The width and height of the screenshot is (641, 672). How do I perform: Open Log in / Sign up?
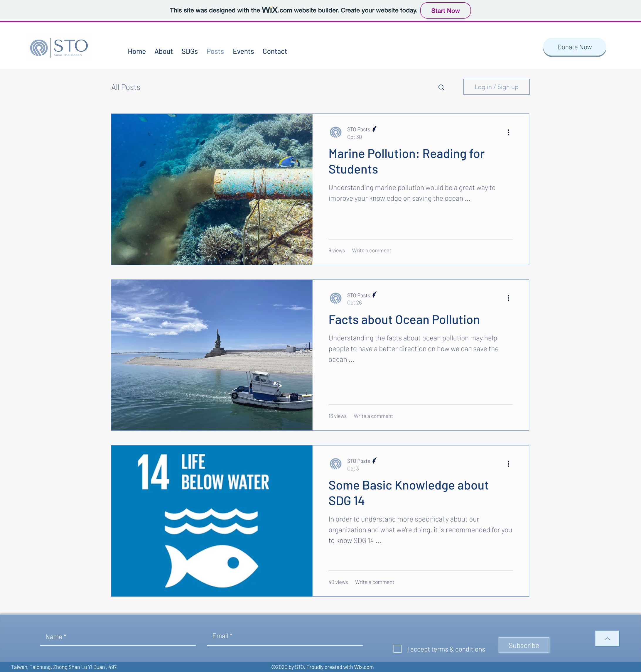496,87
